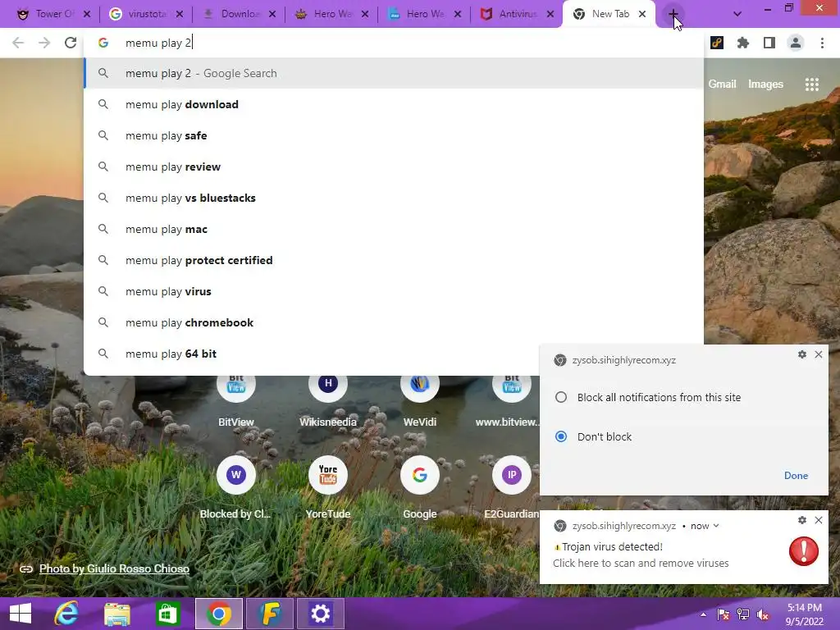Open the Google apps grid
The image size is (840, 630).
point(811,84)
